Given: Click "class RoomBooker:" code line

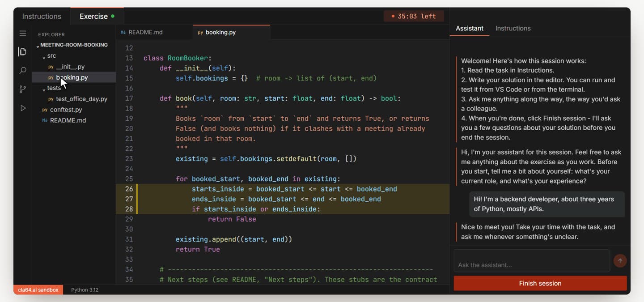Looking at the screenshot, I should tap(178, 58).
